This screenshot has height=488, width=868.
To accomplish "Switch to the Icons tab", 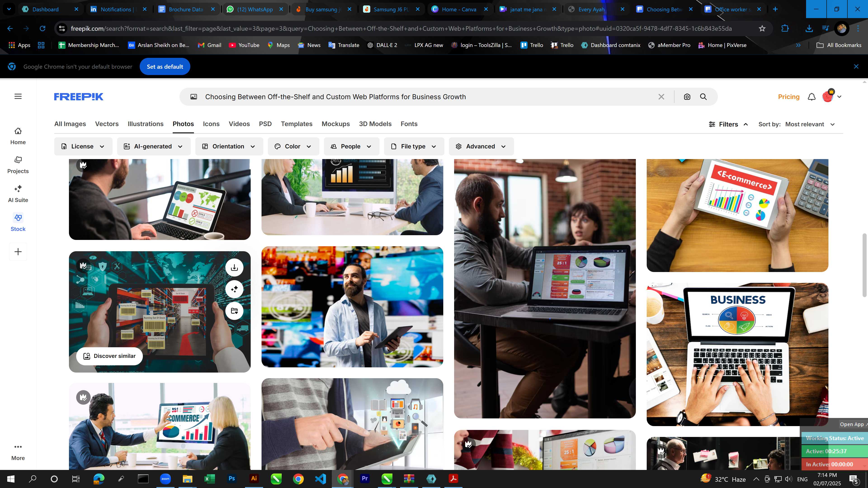I will (x=211, y=124).
